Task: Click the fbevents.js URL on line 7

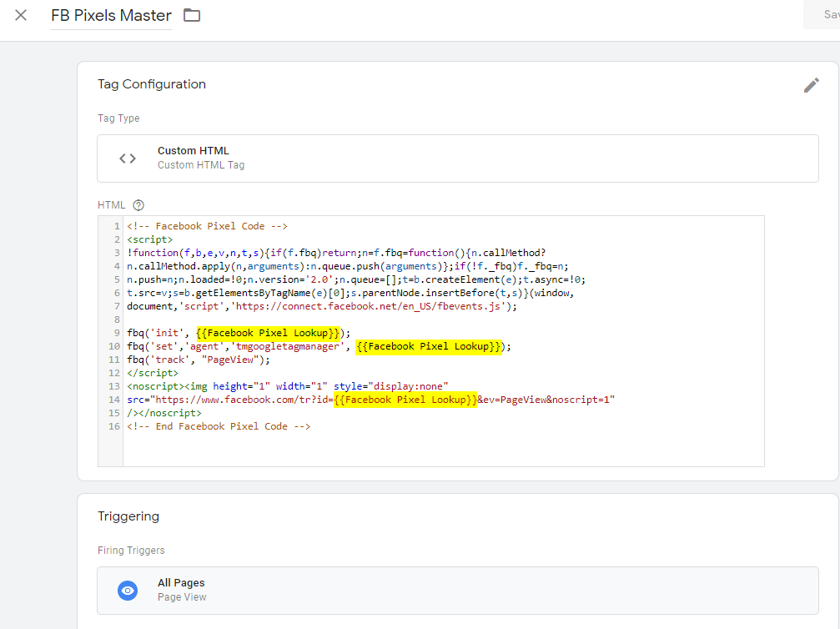Action: (x=368, y=306)
